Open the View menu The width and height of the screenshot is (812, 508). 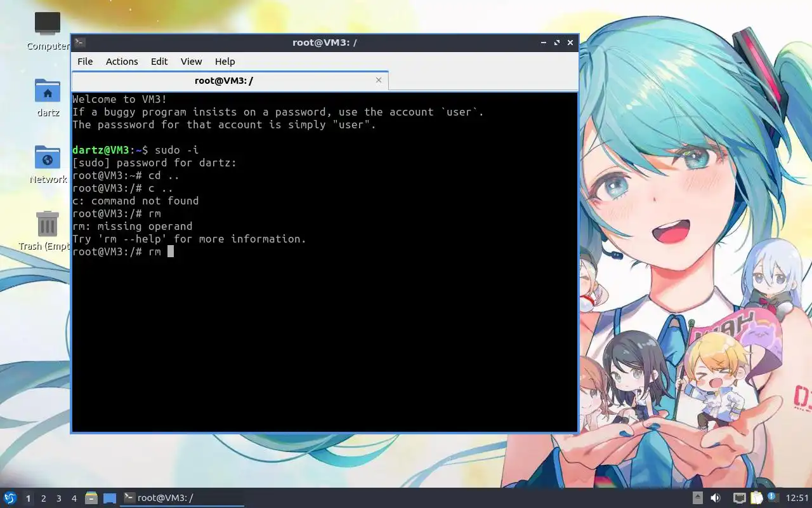coord(191,62)
